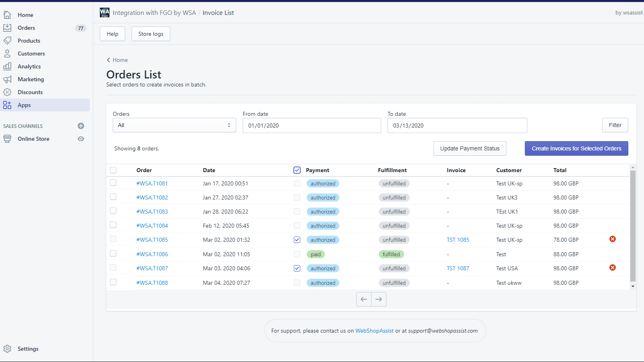The image size is (644, 362).
Task: Open invoice link TST 1085
Action: [458, 240]
